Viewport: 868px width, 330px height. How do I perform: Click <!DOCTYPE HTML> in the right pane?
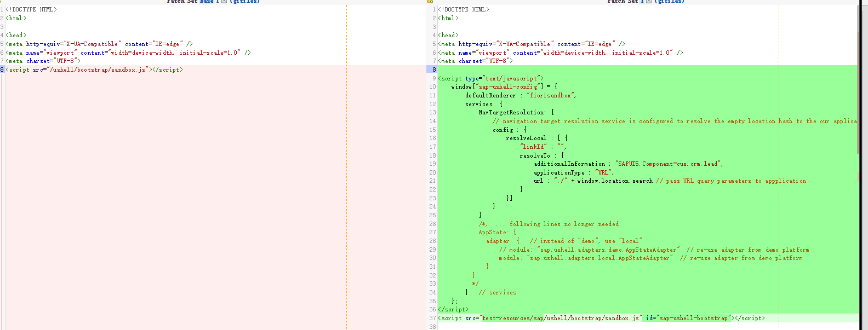click(464, 9)
